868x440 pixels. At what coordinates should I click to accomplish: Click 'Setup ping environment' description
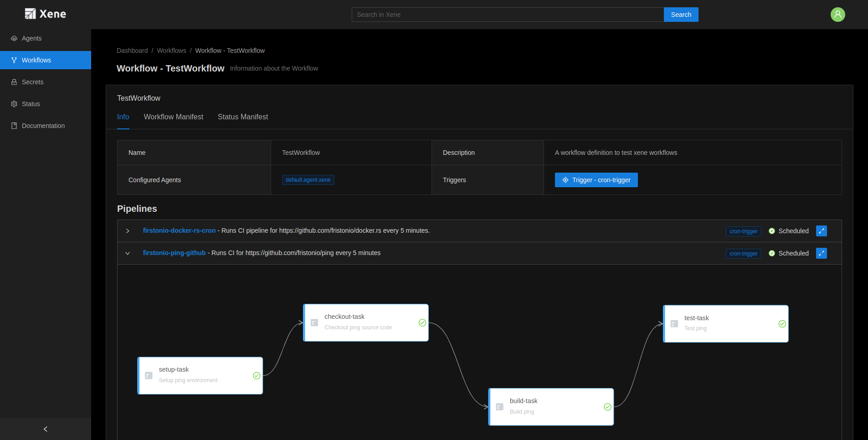pos(188,380)
